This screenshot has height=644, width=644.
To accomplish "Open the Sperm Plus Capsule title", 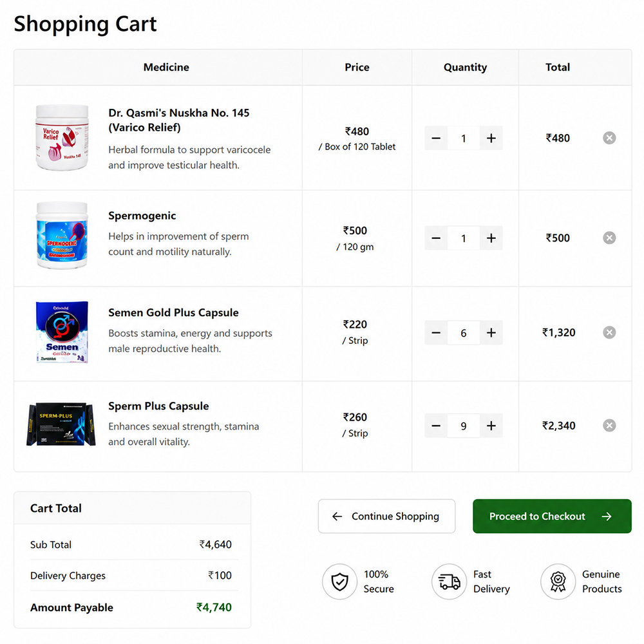I will (x=158, y=406).
